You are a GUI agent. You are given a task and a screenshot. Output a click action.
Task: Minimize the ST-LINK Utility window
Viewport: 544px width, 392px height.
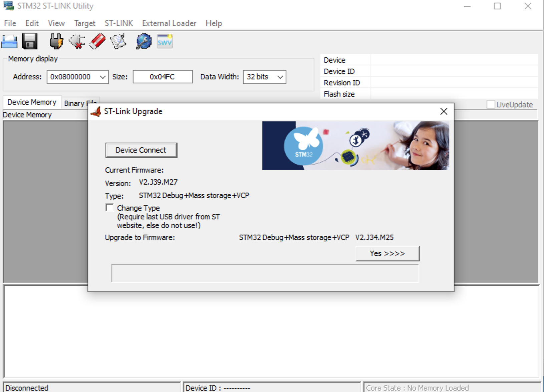tap(467, 6)
